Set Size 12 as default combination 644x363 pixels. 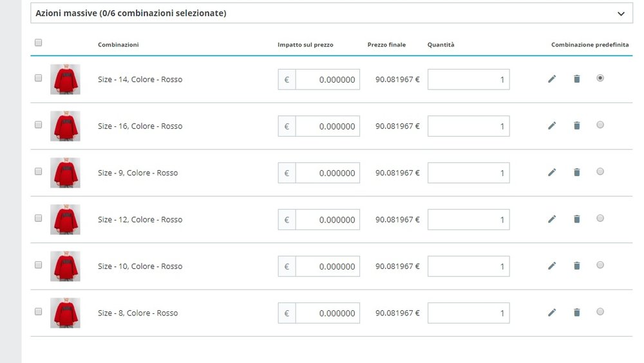tap(600, 219)
